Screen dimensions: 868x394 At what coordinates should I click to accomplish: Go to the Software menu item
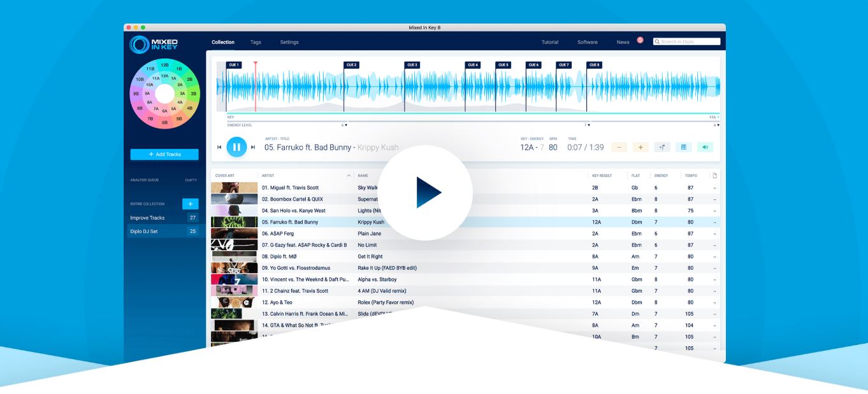[588, 42]
